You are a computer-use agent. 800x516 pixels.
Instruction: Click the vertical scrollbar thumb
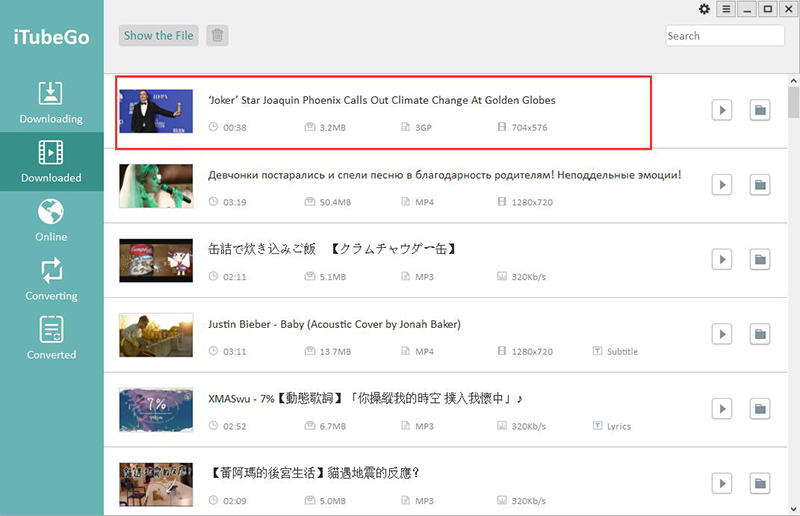click(793, 102)
